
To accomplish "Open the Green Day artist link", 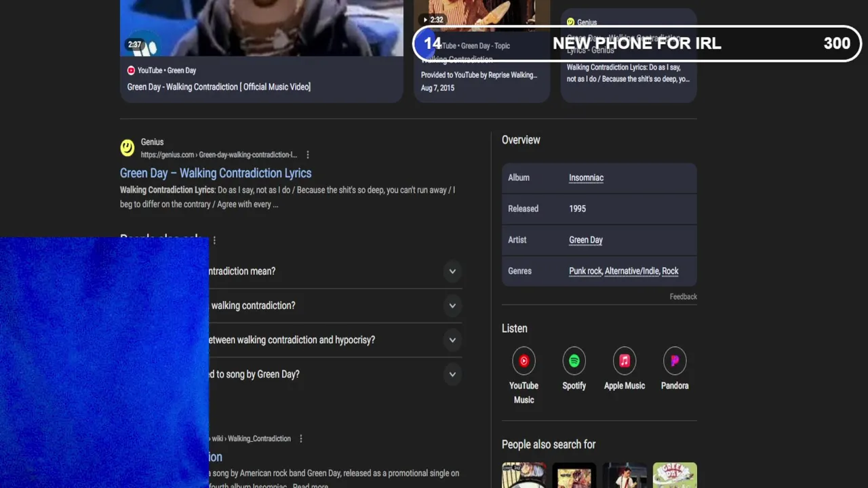I will [x=586, y=240].
